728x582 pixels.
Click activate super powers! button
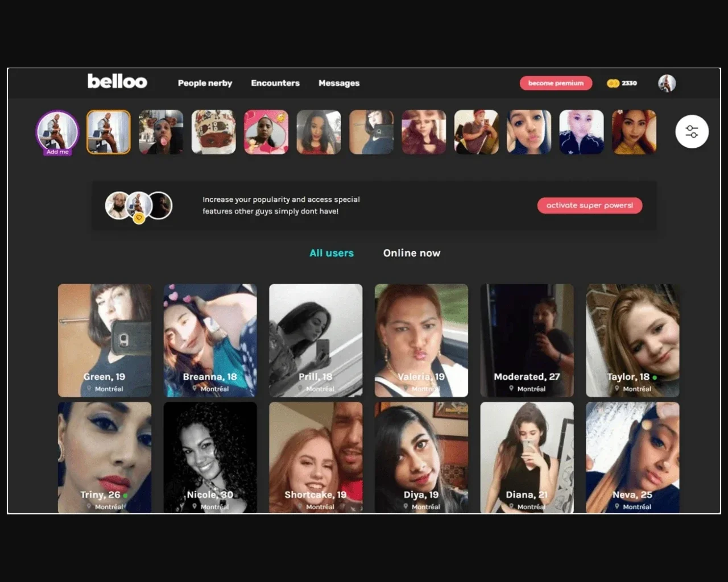(x=590, y=205)
